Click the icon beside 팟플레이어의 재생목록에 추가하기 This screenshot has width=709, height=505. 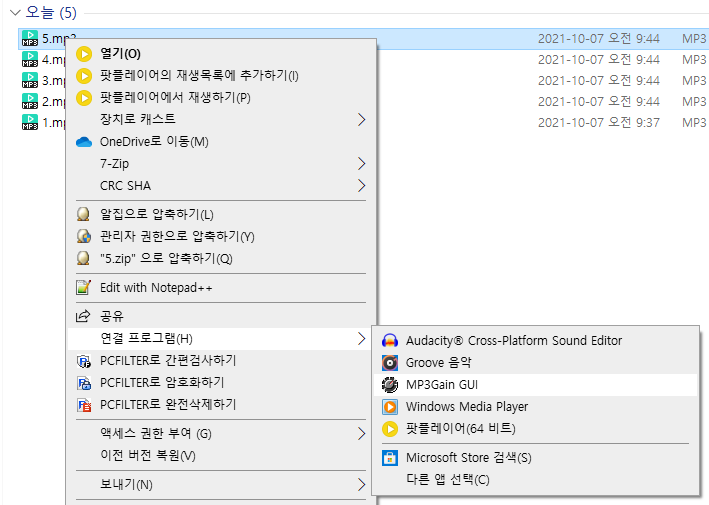[84, 76]
